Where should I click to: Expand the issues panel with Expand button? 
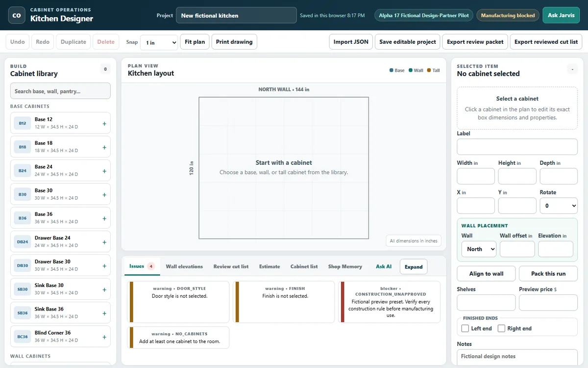tap(414, 267)
